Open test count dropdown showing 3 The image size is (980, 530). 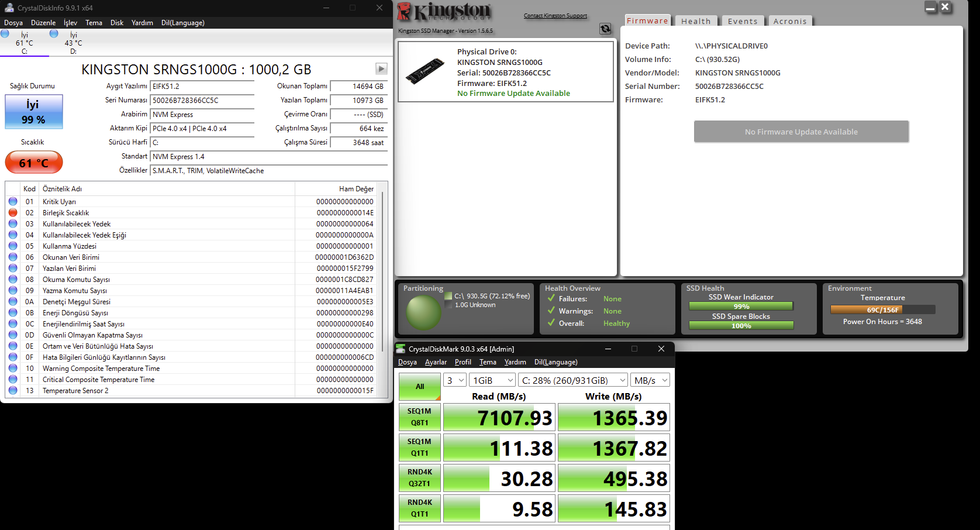click(455, 380)
